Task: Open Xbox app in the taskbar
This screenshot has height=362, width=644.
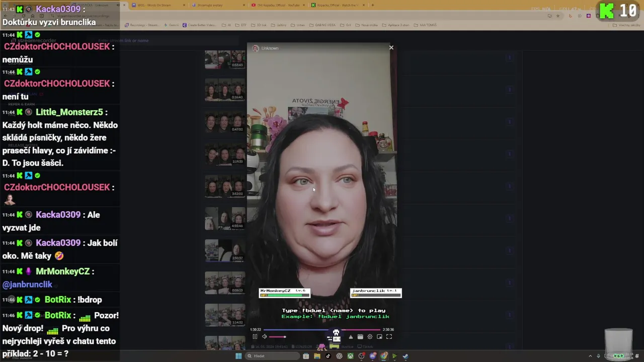Action: (350, 356)
